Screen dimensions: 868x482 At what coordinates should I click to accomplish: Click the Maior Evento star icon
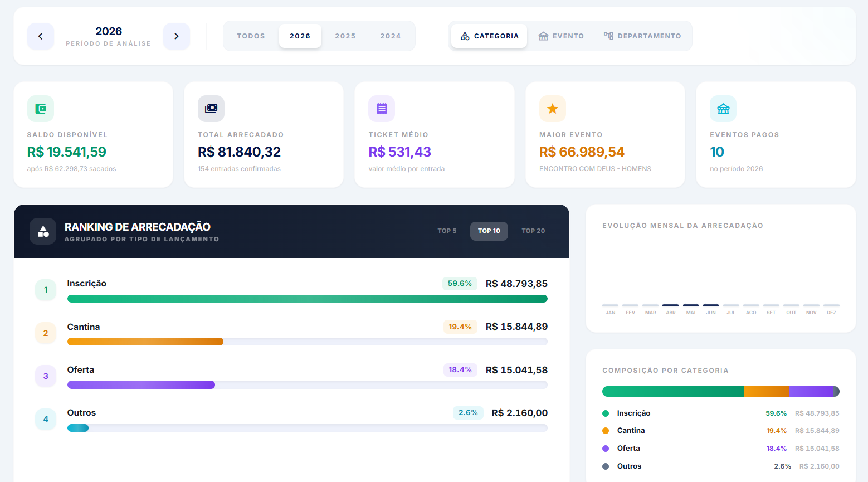(553, 109)
